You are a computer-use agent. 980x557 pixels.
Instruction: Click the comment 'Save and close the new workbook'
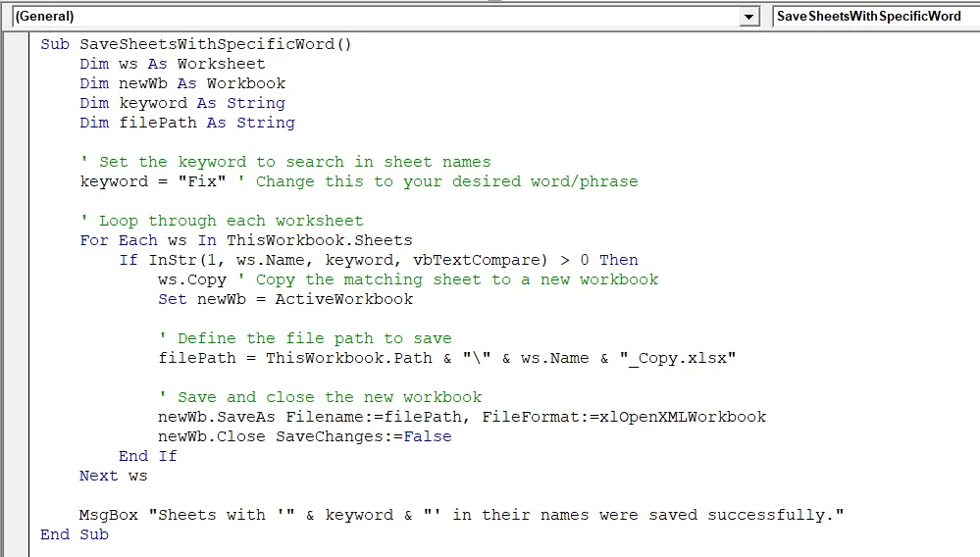coord(320,398)
